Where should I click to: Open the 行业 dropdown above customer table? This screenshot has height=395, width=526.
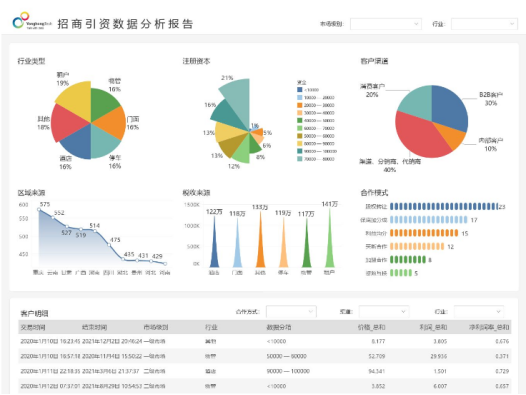point(479,311)
